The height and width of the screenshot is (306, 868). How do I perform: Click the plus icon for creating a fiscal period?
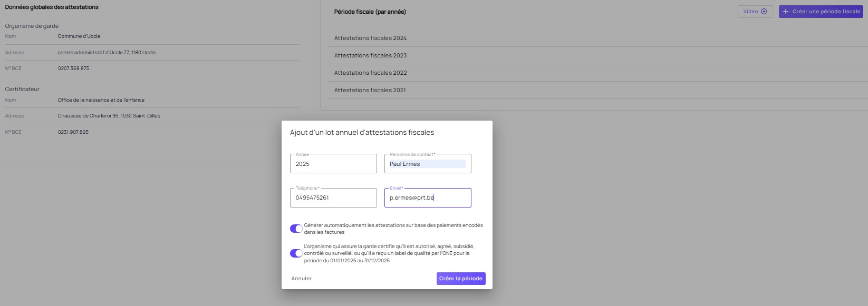click(x=786, y=12)
